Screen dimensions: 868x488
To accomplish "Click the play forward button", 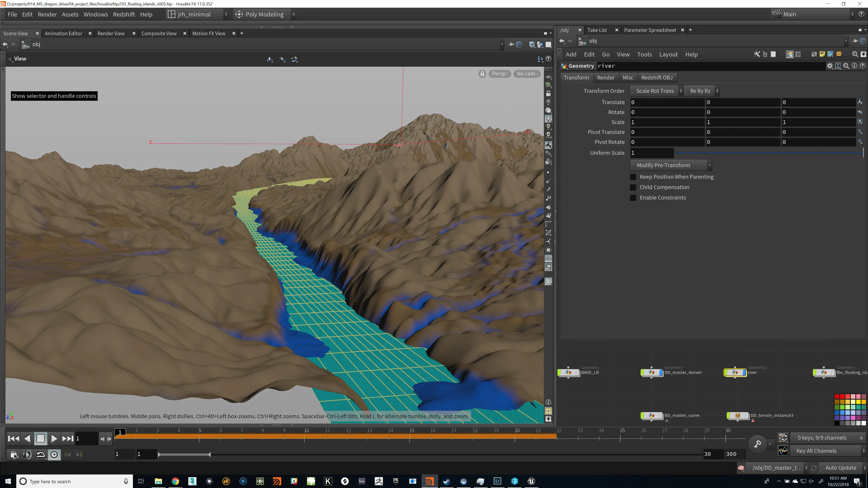I will pos(54,439).
